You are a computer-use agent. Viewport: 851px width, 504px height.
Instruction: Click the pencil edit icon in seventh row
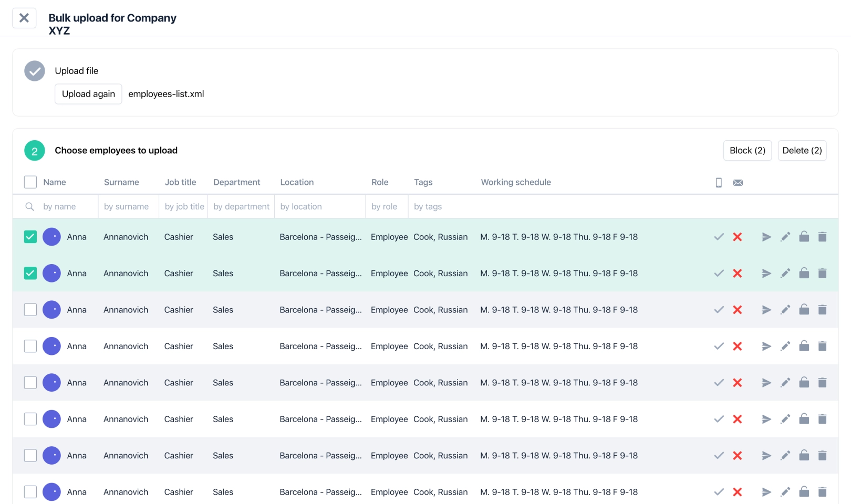click(x=785, y=456)
